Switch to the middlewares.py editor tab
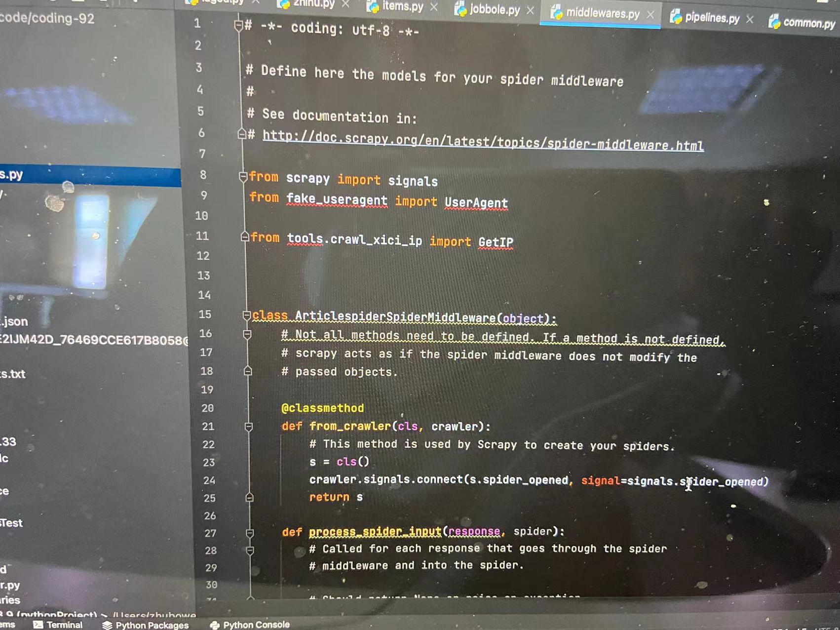The image size is (840, 630). [602, 13]
